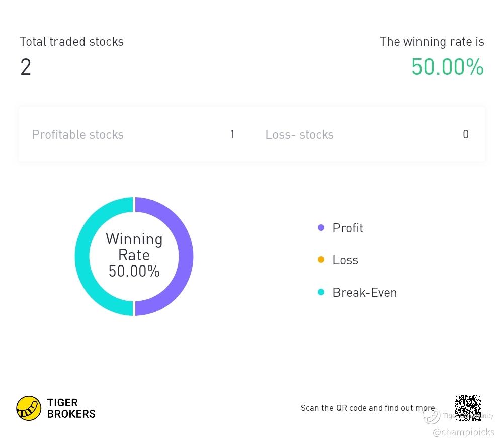Click the orange Loss legend dot
Image resolution: width=504 pixels, height=444 pixels.
(x=321, y=260)
